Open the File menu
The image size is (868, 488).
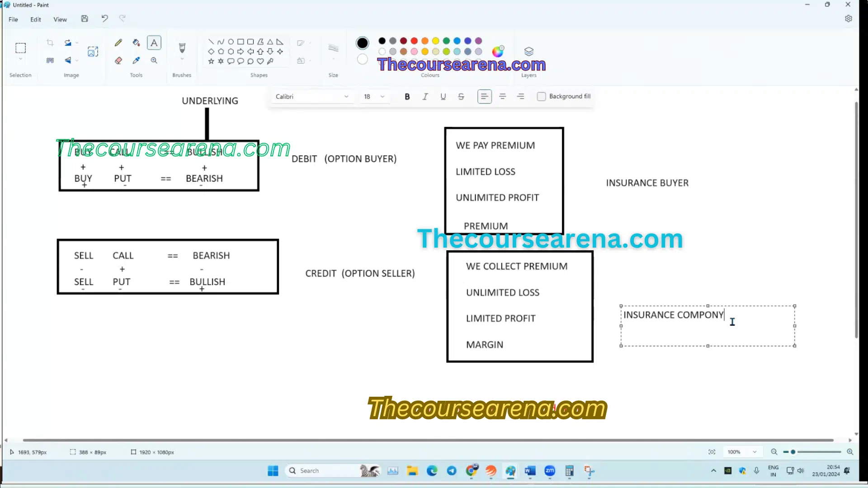click(13, 19)
